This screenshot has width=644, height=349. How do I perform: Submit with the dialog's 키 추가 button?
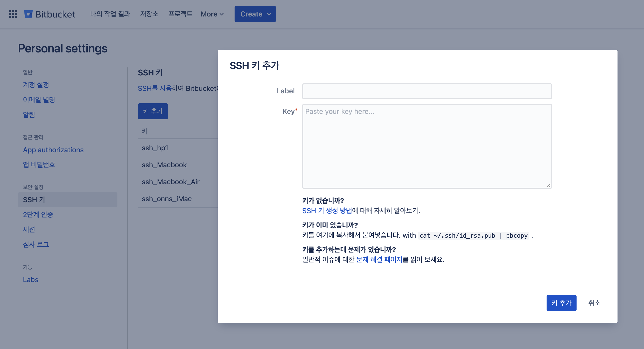click(x=561, y=303)
